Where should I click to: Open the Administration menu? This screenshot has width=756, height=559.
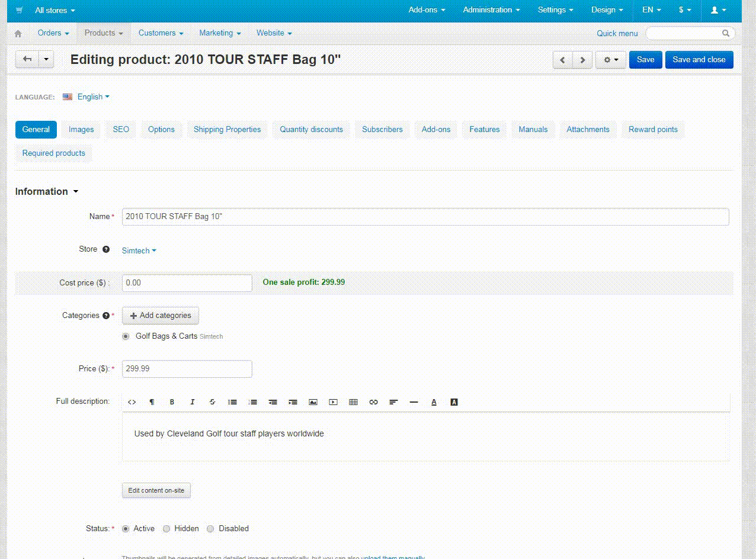(492, 10)
